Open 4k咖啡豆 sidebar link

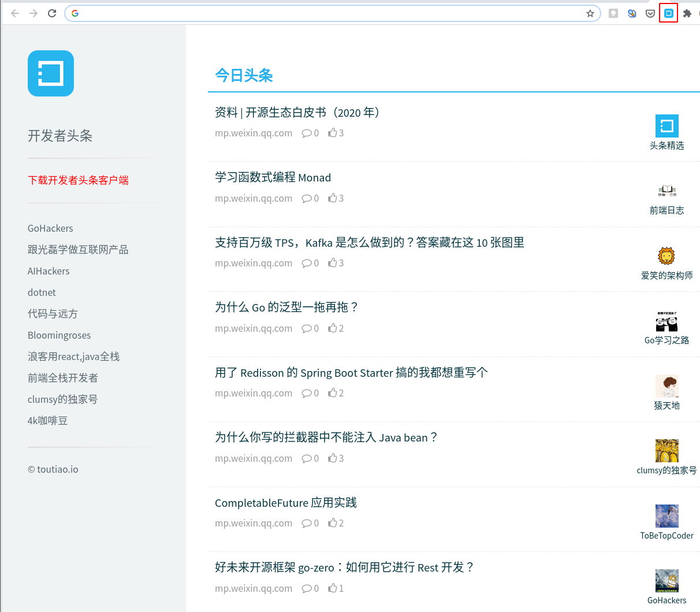[x=47, y=421]
